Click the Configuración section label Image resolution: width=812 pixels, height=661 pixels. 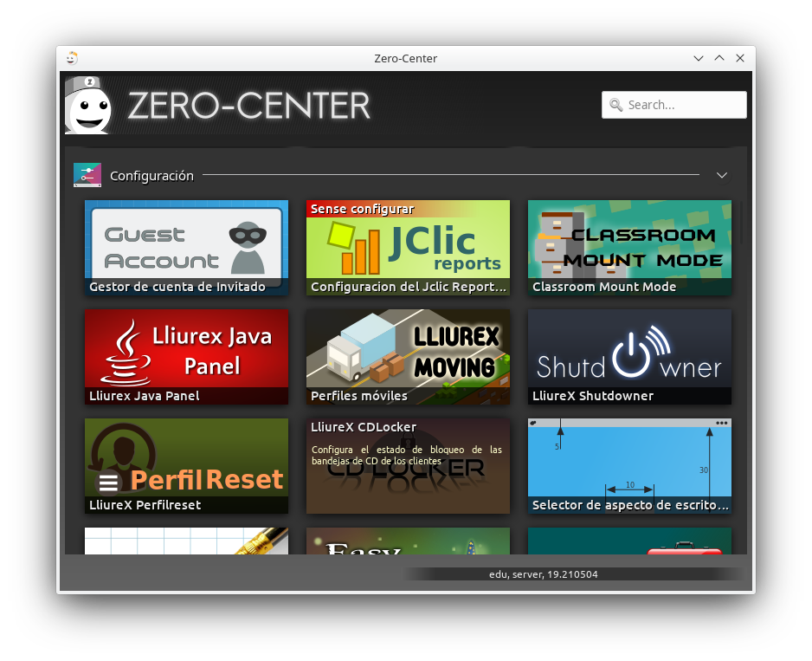(151, 176)
